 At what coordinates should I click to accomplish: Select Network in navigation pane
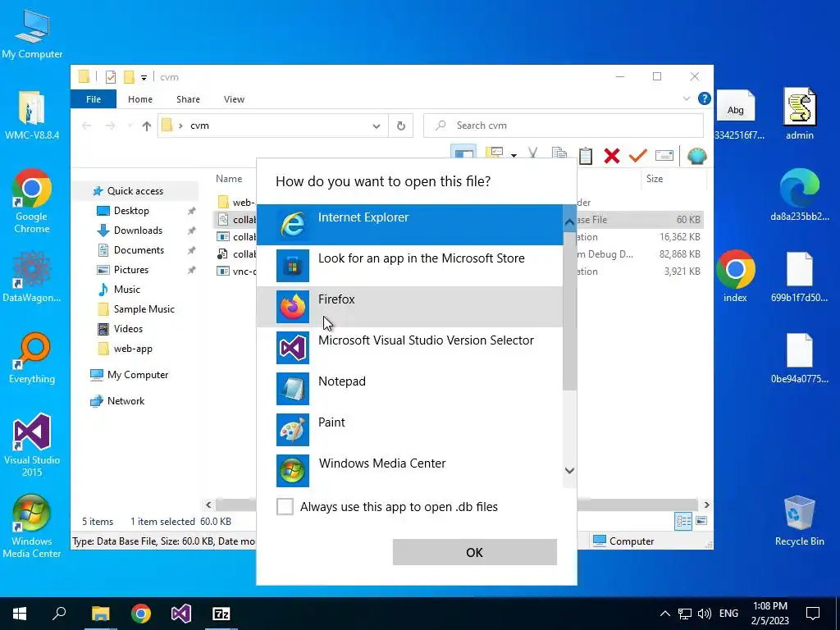pyautogui.click(x=126, y=400)
